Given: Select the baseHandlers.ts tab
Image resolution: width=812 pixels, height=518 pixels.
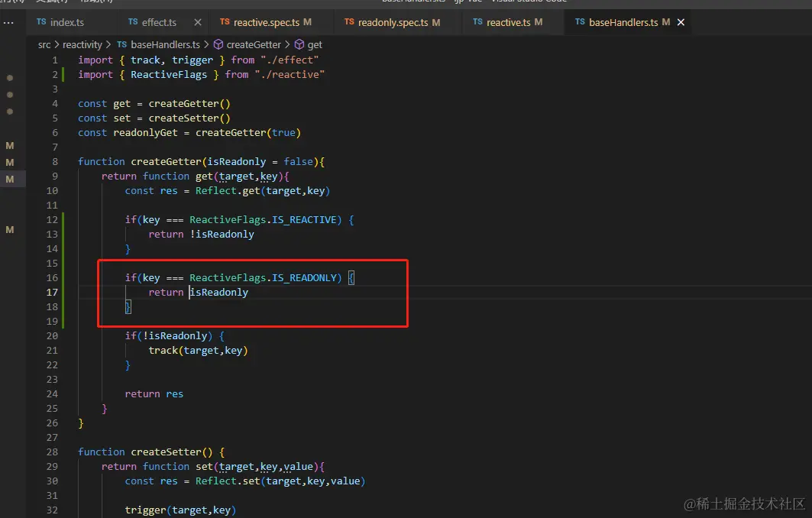Looking at the screenshot, I should (623, 22).
